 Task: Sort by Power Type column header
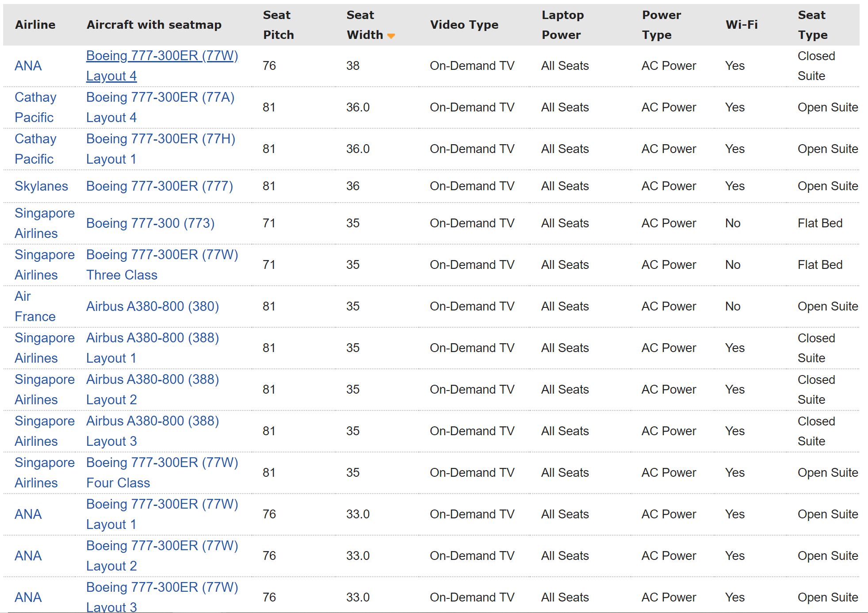click(662, 25)
